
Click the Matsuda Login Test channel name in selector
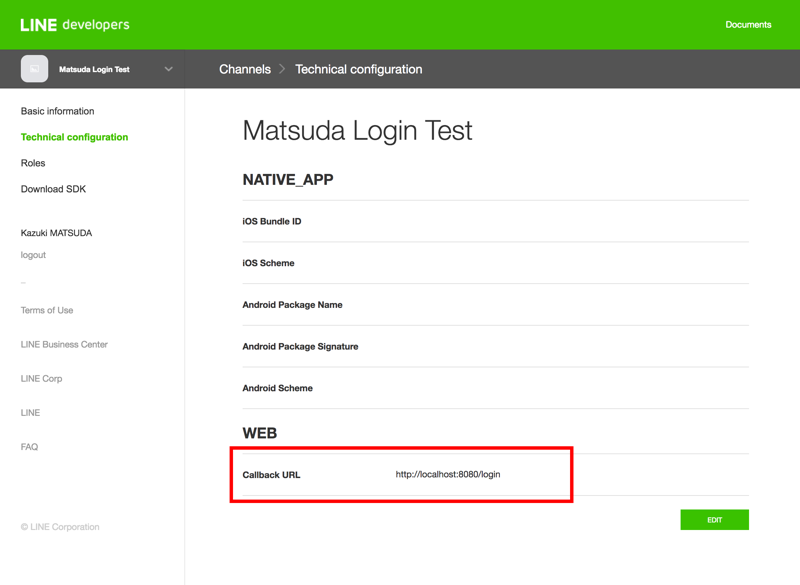[94, 69]
